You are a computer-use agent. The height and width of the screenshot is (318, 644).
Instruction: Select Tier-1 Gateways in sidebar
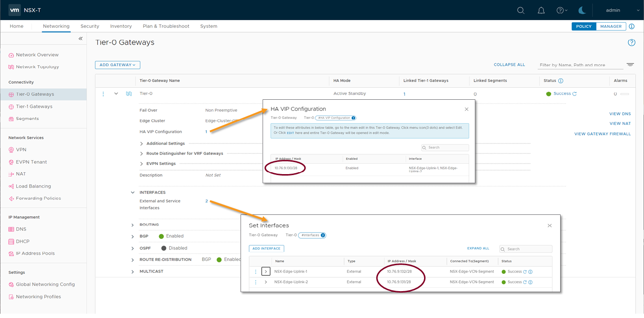[x=34, y=106]
